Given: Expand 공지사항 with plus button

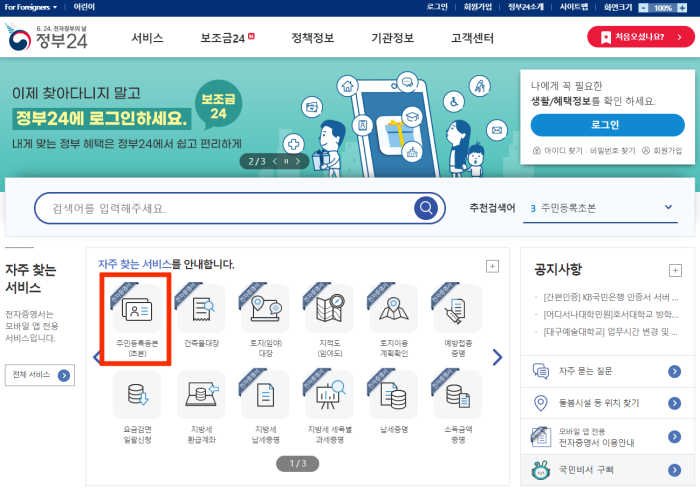Looking at the screenshot, I should [x=675, y=271].
